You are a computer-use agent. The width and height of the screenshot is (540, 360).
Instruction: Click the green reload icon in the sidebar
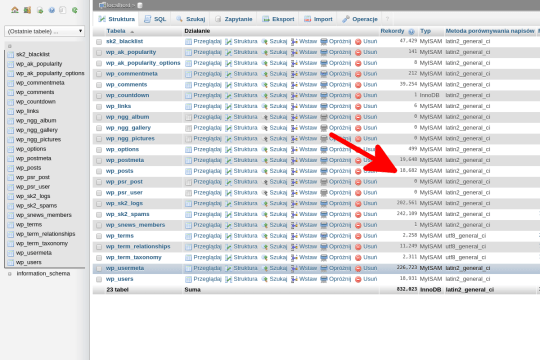tap(75, 10)
